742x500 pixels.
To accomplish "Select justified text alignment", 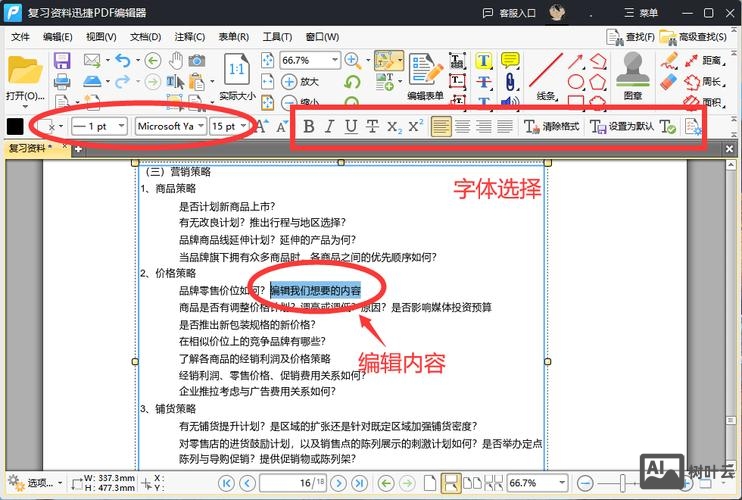I will pos(505,126).
